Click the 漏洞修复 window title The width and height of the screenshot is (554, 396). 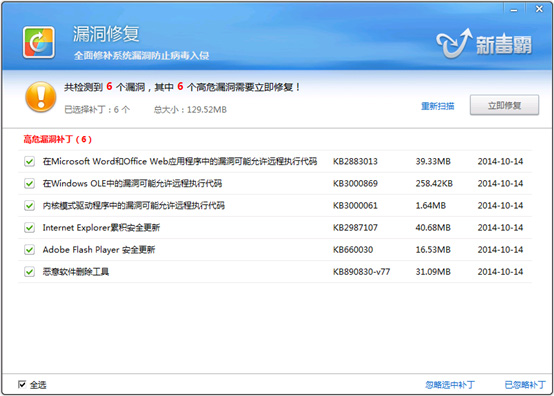pyautogui.click(x=106, y=34)
